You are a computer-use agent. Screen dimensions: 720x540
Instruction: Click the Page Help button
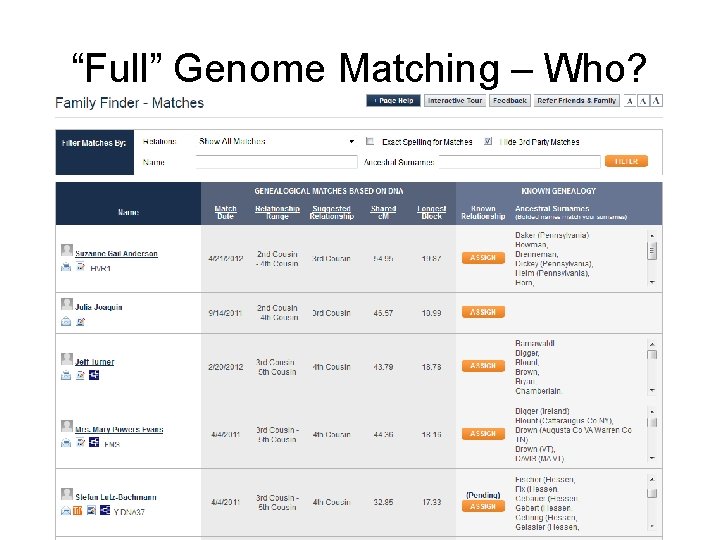pyautogui.click(x=394, y=101)
